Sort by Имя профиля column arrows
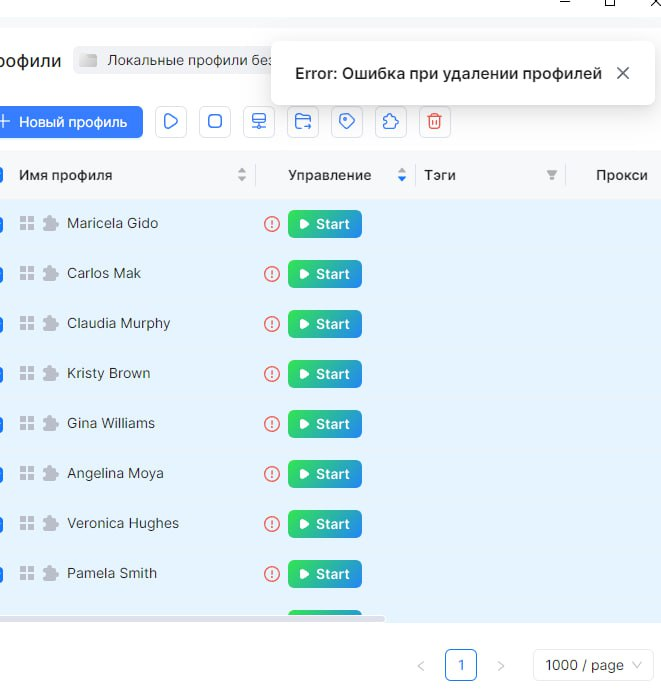 [x=242, y=175]
